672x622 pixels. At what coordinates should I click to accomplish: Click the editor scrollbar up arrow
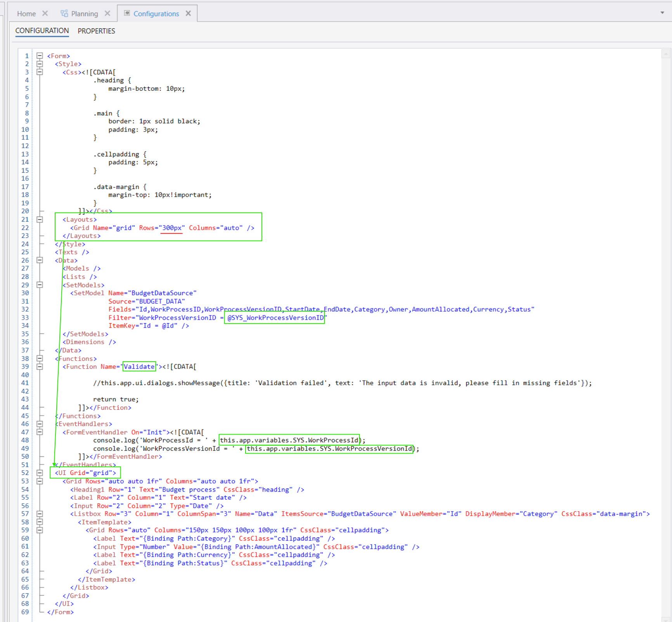tap(666, 54)
